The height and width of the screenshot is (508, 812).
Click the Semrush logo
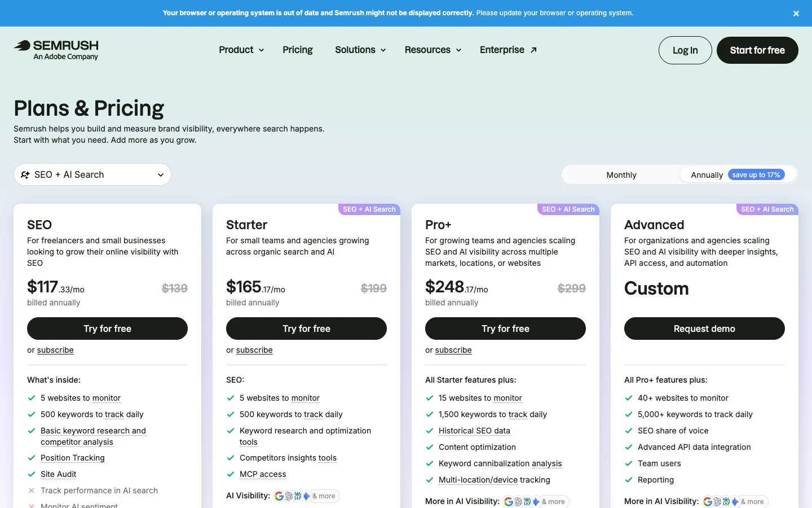[x=56, y=50]
